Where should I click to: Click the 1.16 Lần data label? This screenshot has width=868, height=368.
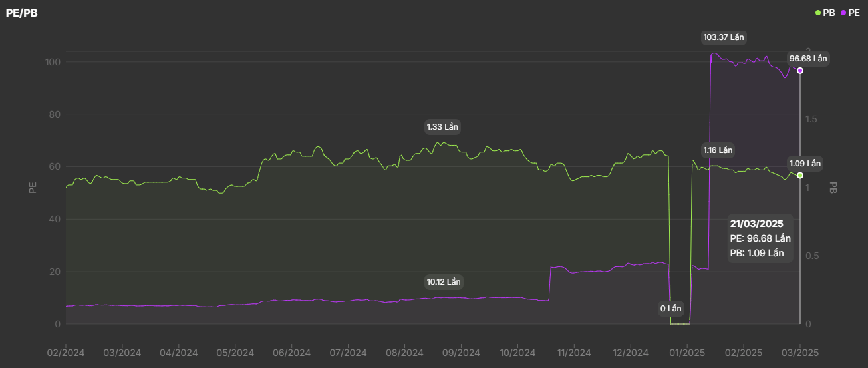click(x=718, y=150)
